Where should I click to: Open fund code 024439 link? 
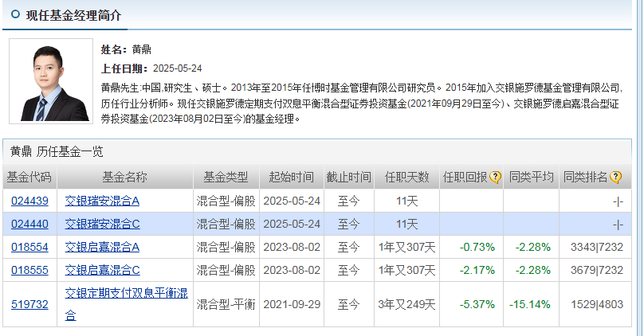click(29, 201)
